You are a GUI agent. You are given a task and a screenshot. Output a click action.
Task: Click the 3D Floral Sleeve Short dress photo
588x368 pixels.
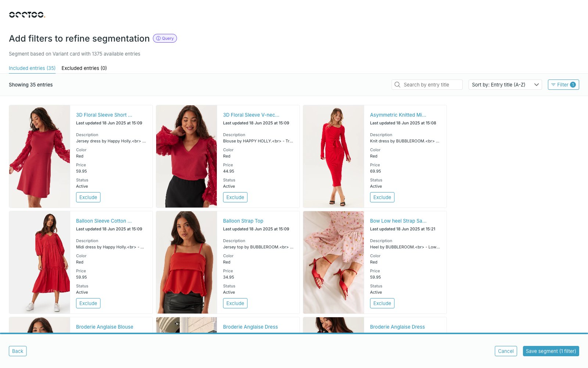40,156
